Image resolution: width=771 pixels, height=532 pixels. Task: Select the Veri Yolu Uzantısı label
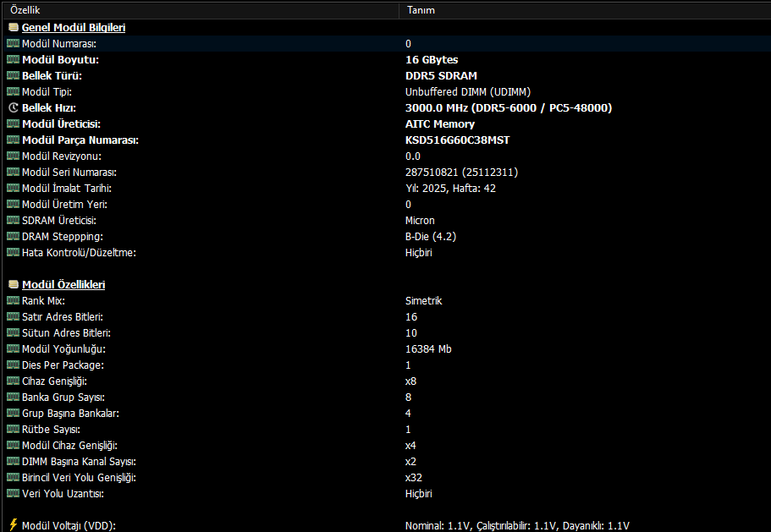pyautogui.click(x=63, y=494)
